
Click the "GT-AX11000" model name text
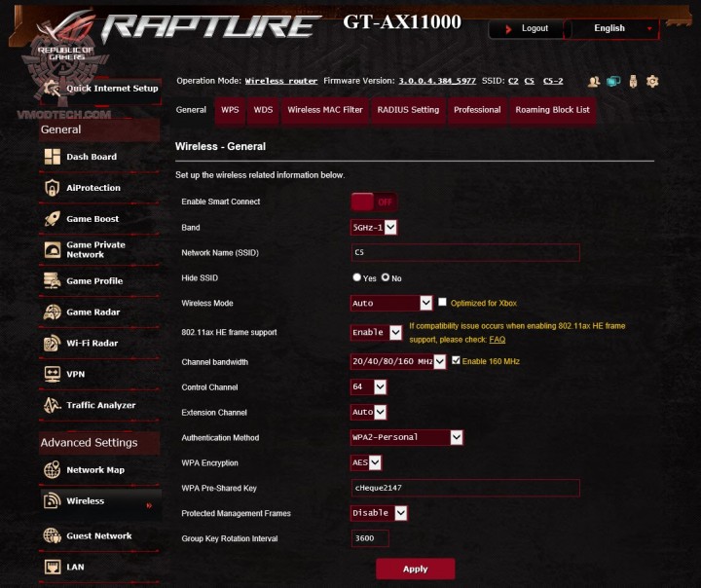pyautogui.click(x=402, y=22)
